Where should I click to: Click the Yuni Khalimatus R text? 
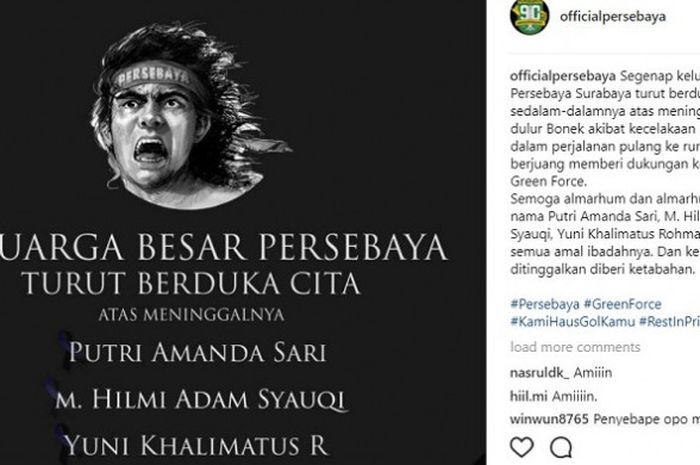(x=196, y=445)
